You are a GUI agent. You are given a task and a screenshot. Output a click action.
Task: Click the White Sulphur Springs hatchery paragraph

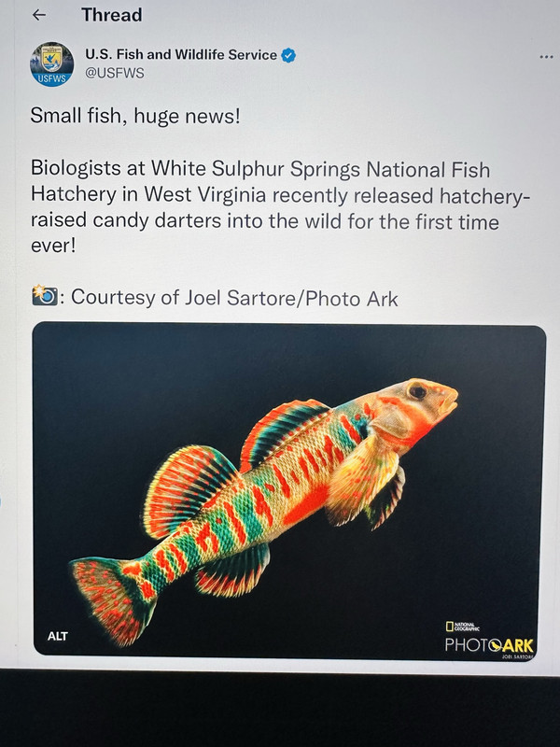point(280,206)
